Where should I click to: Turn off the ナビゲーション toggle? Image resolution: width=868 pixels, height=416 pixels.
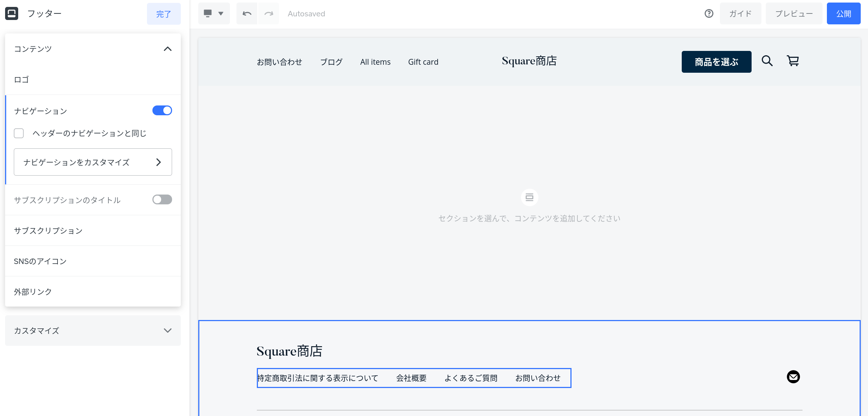162,111
